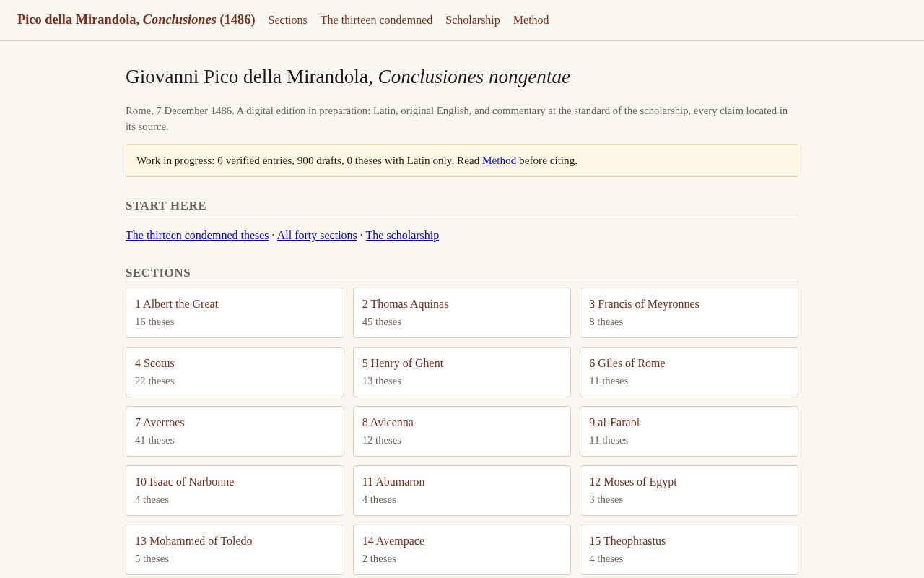Open The thirteen condemned theses link

[197, 236]
